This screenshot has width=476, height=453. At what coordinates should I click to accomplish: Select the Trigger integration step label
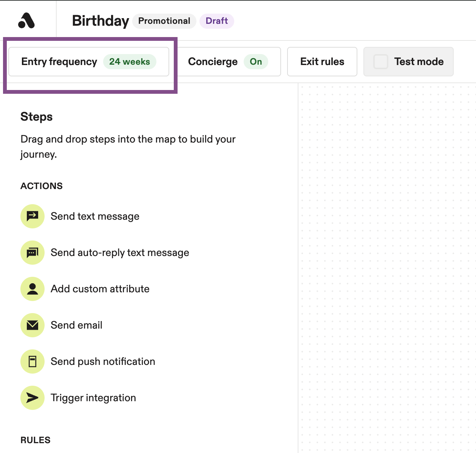pos(93,398)
